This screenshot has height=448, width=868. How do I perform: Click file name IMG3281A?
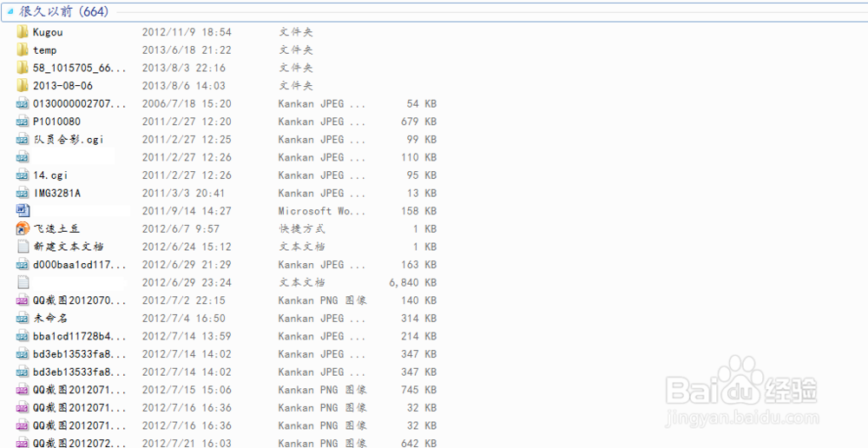57,193
